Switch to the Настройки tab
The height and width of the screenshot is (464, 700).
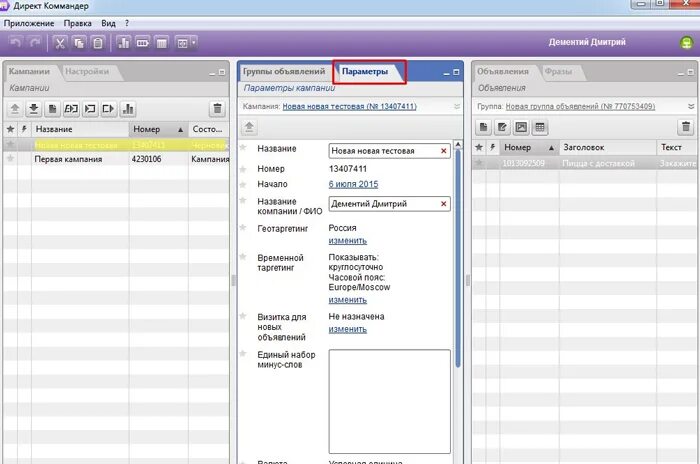pyautogui.click(x=87, y=71)
